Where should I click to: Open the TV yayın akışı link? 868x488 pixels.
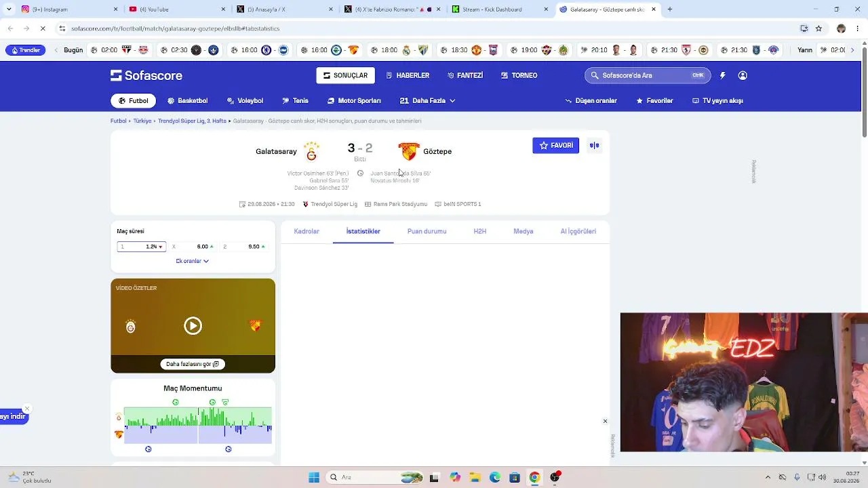click(717, 101)
